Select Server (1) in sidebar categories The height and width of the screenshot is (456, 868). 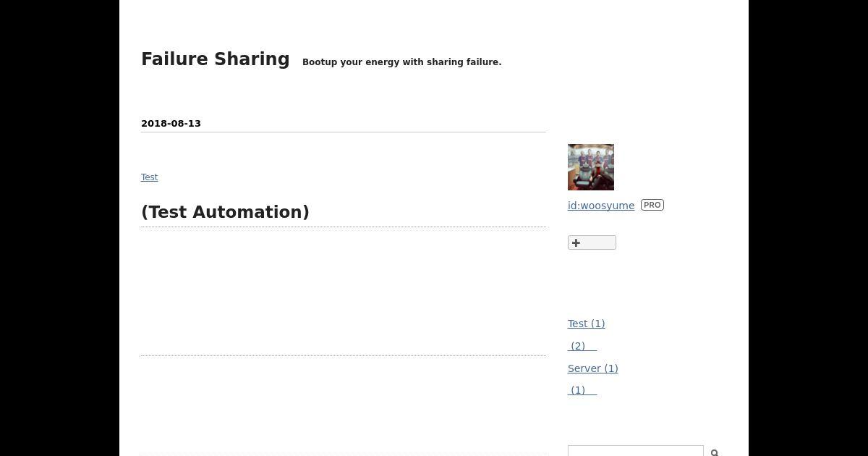pyautogui.click(x=593, y=368)
